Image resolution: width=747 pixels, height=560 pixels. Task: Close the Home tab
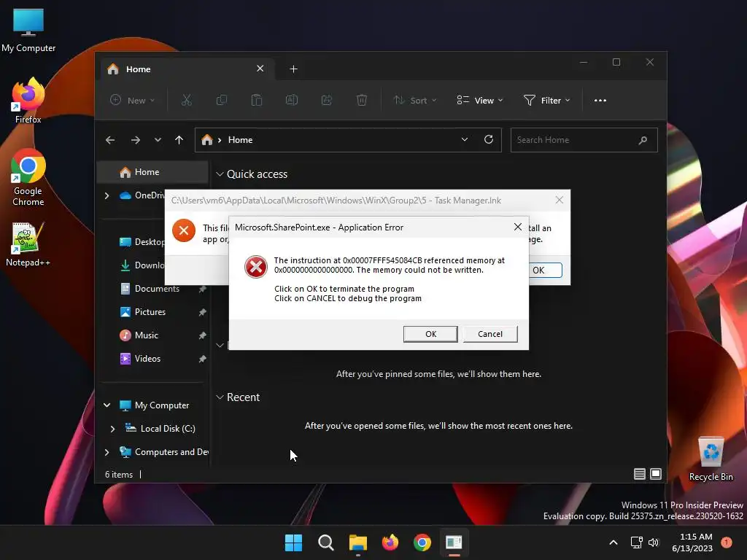pos(260,69)
